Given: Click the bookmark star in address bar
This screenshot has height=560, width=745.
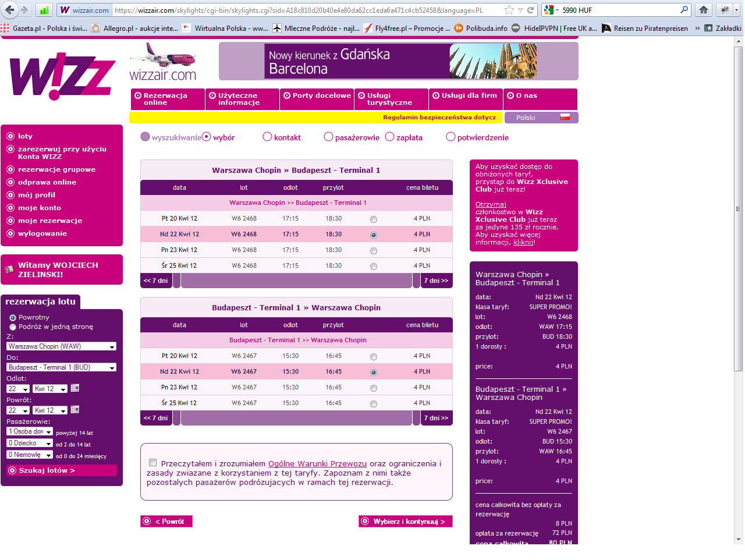Looking at the screenshot, I should pyautogui.click(x=509, y=10).
